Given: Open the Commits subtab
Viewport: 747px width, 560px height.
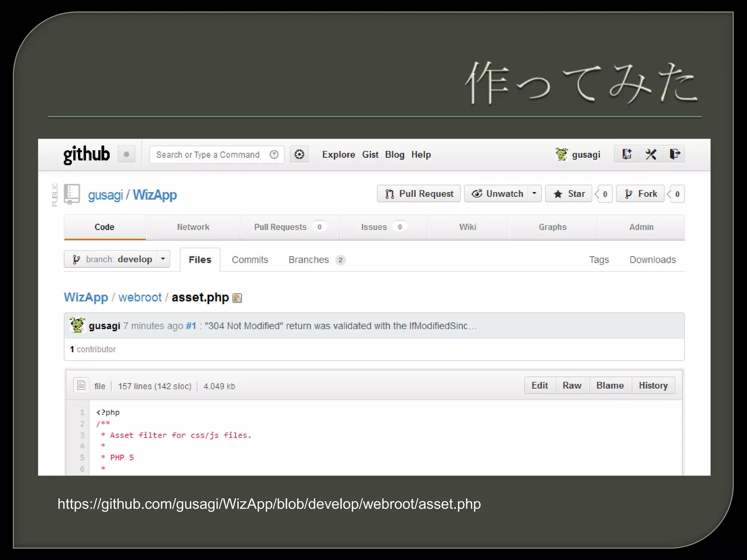Looking at the screenshot, I should point(250,260).
